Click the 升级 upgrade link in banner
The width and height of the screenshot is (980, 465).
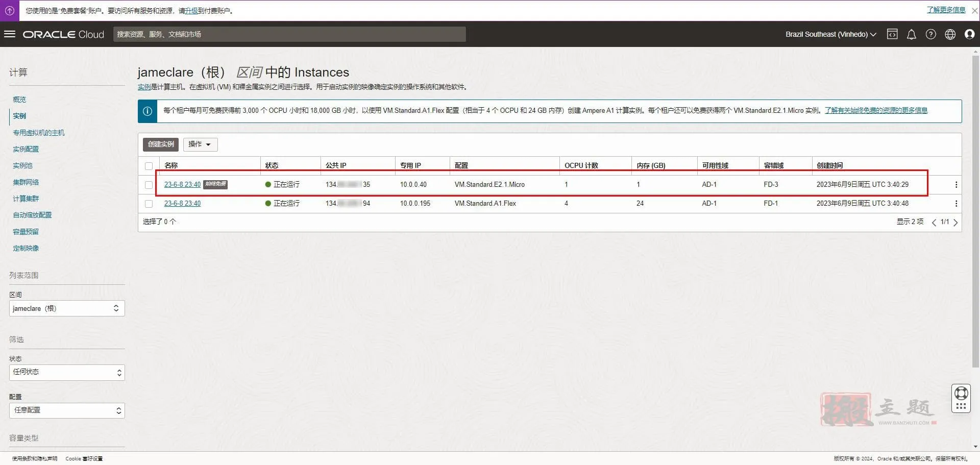click(191, 11)
